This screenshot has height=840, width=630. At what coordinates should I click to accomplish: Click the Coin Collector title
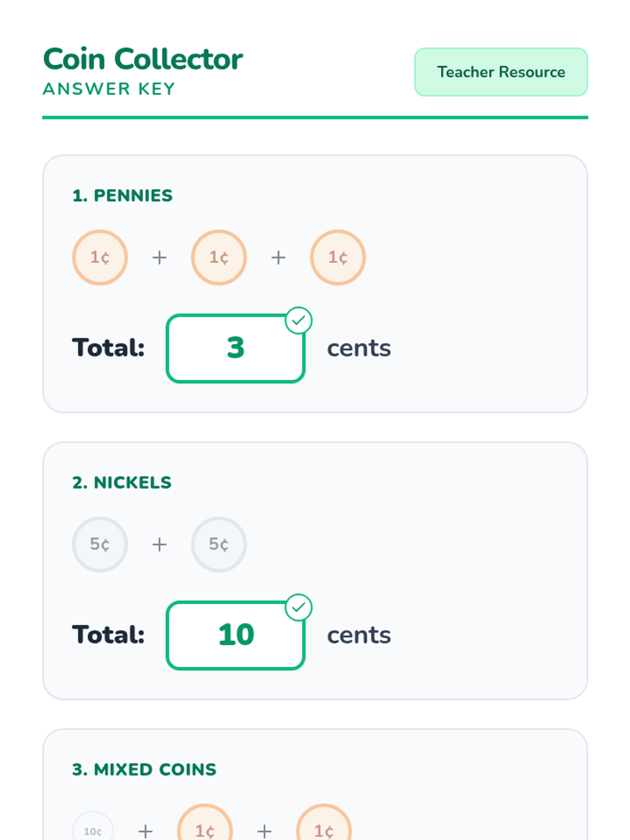point(143,59)
